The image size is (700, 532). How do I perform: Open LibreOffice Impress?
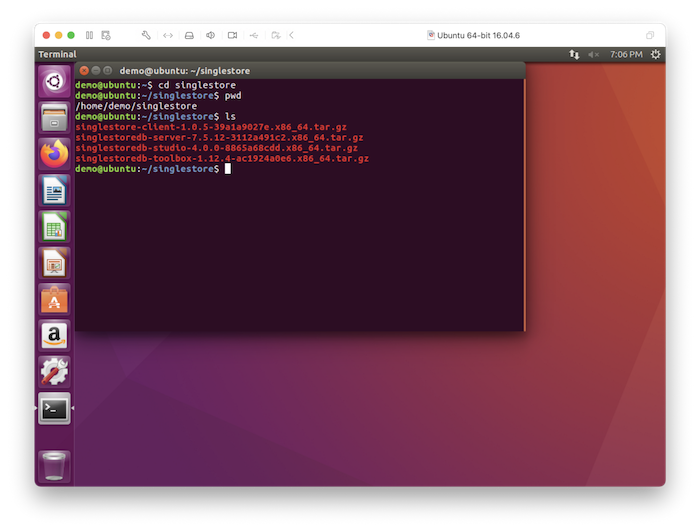tap(54, 263)
